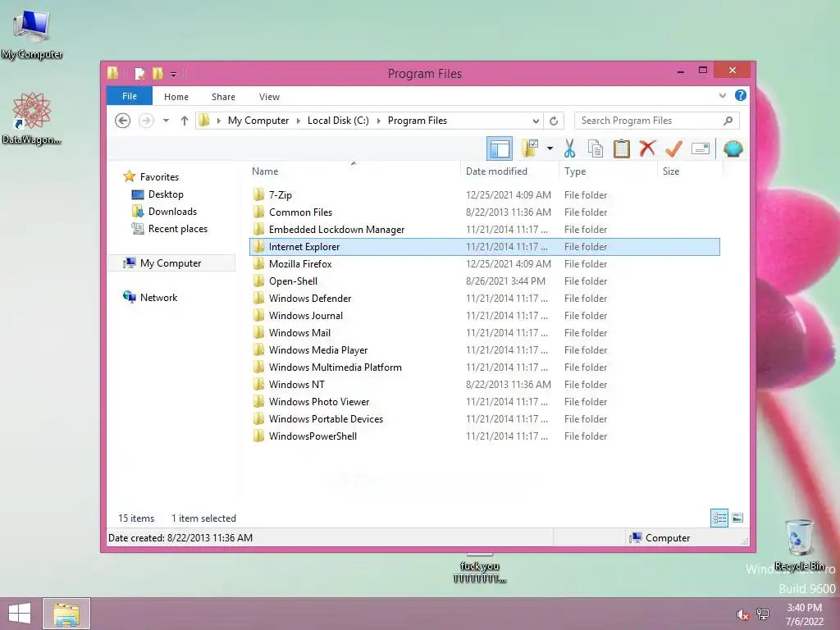This screenshot has width=840, height=630.
Task: Select the My Computer desktop icon
Action: (32, 34)
